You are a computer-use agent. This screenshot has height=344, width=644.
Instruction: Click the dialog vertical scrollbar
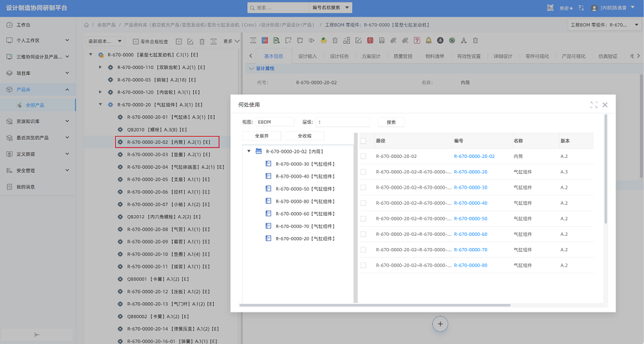point(605,169)
